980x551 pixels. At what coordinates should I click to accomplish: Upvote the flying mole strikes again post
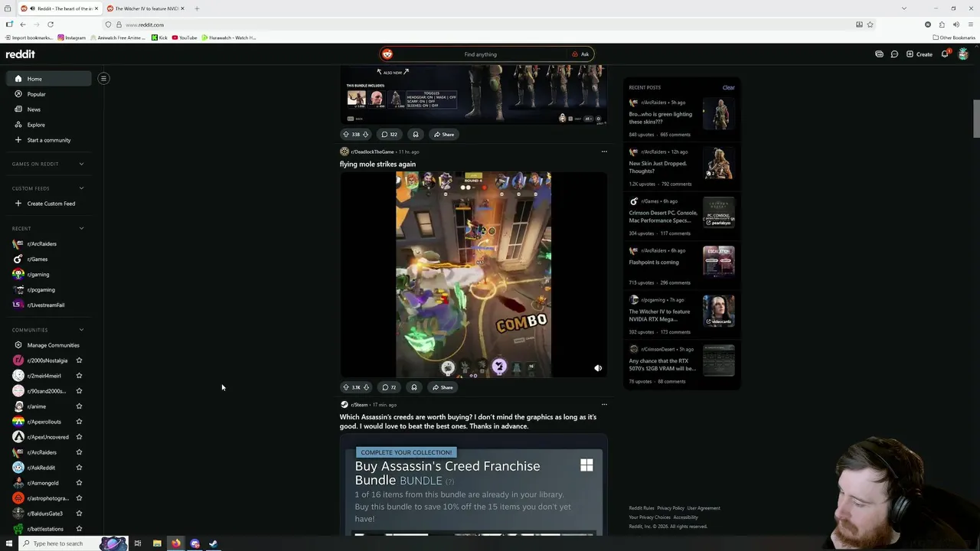(345, 387)
